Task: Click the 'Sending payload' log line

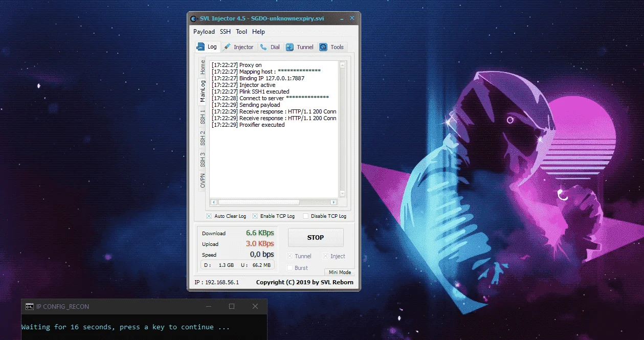Action: (x=246, y=105)
